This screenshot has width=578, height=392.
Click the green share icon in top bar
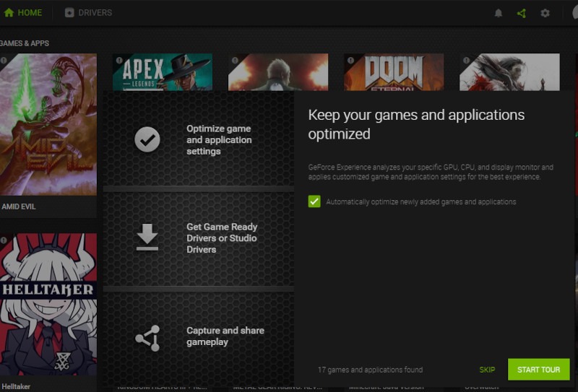pyautogui.click(x=522, y=13)
